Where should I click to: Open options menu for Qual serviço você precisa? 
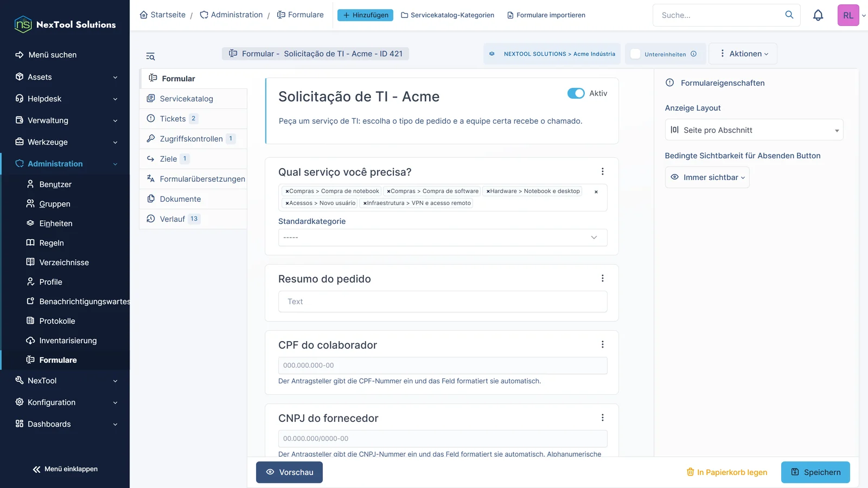tap(602, 171)
